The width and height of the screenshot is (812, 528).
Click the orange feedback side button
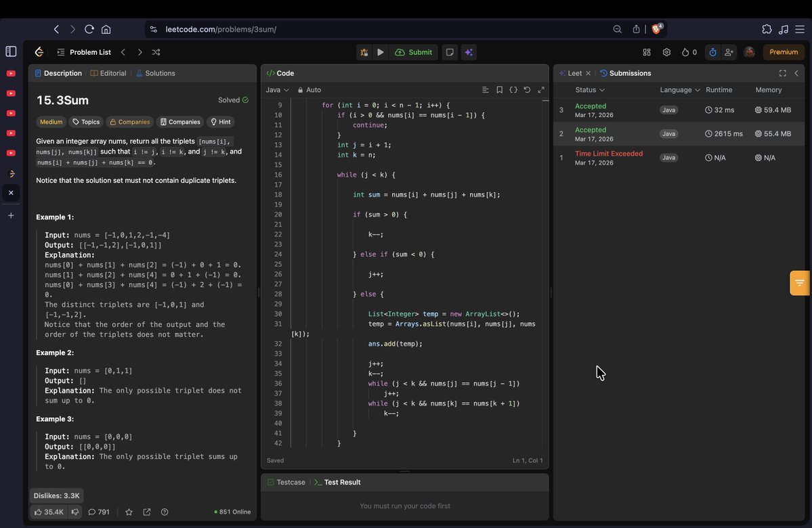[x=800, y=283]
